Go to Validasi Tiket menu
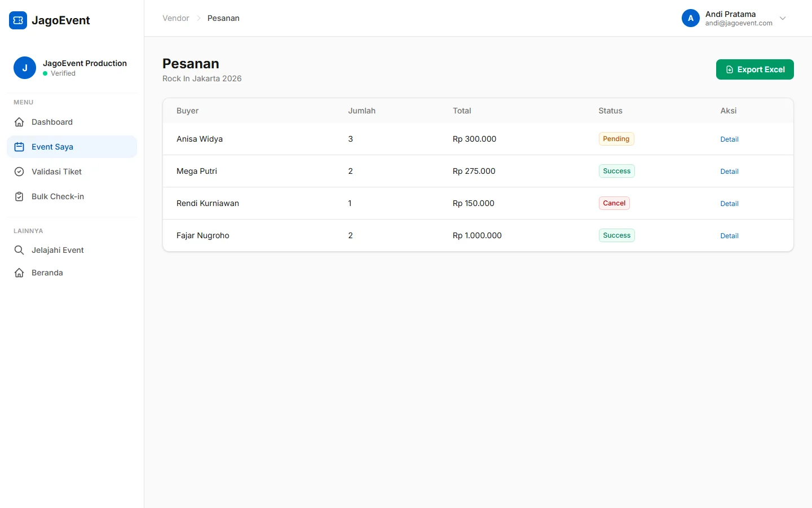812x508 pixels. pos(72,172)
